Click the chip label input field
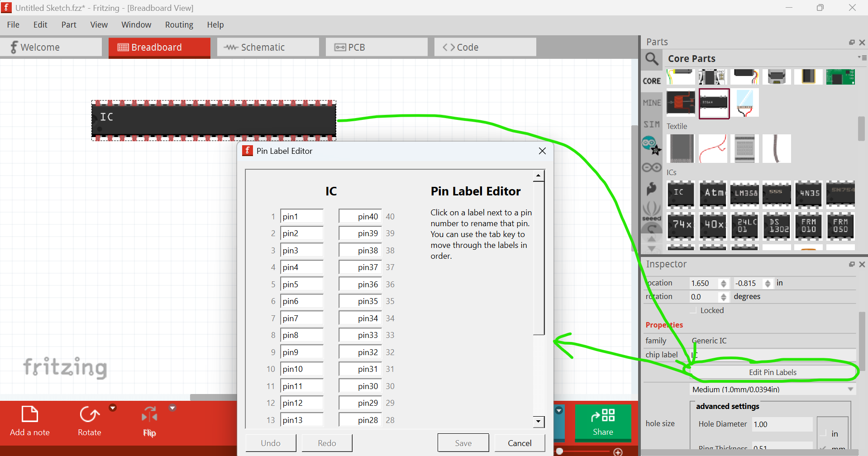Image resolution: width=868 pixels, height=456 pixels. click(773, 355)
